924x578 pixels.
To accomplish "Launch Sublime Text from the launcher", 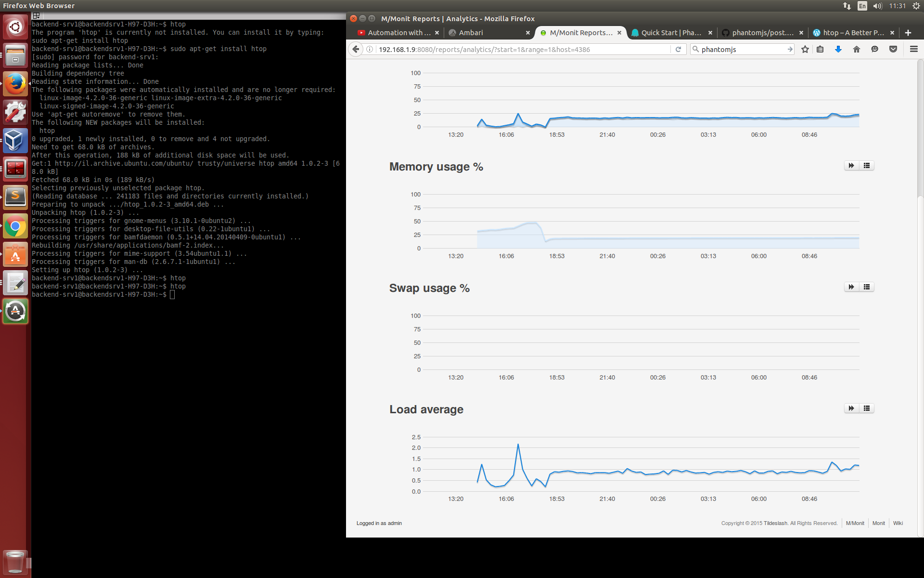I will (x=15, y=197).
